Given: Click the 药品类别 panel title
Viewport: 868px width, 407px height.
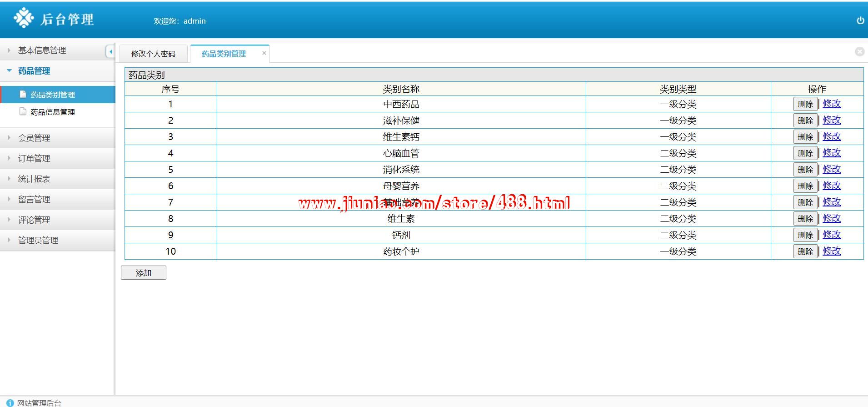Looking at the screenshot, I should (147, 75).
